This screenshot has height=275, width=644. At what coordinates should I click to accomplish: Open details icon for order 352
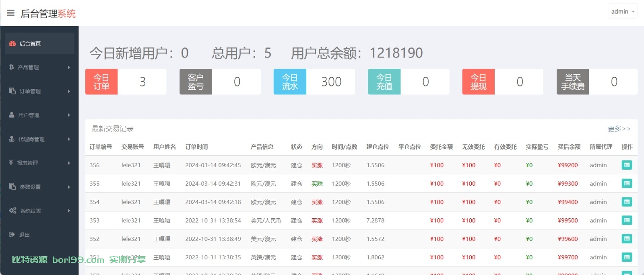point(627,239)
